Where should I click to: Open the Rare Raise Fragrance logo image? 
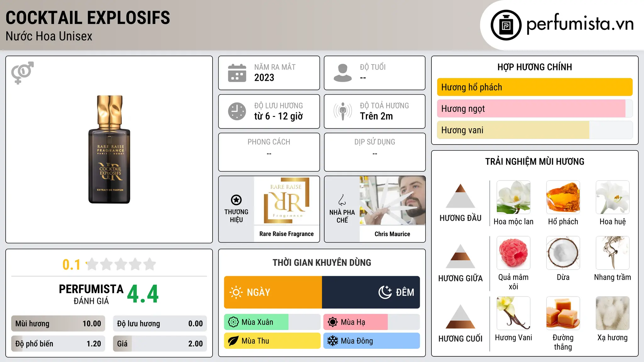tap(286, 200)
